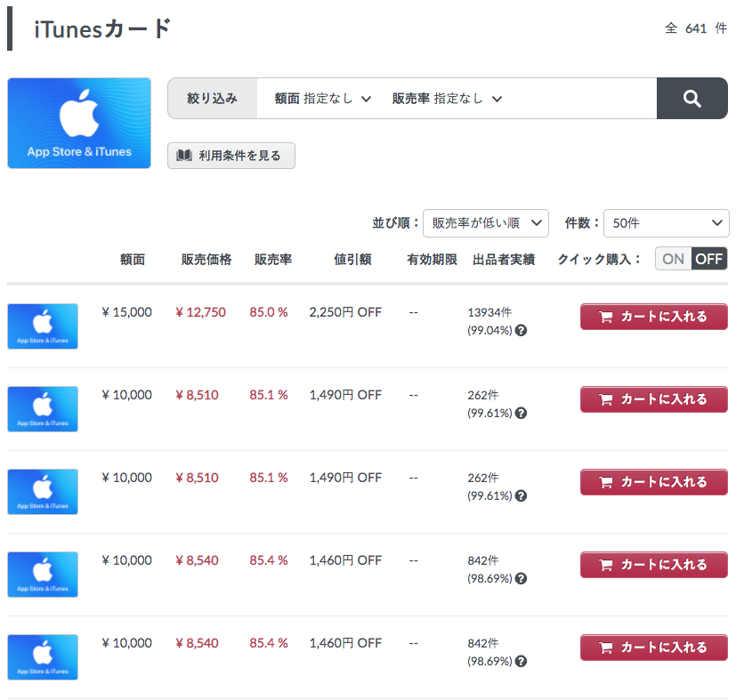Add the ¥12,750 card to cart
The image size is (736, 700).
(x=654, y=317)
